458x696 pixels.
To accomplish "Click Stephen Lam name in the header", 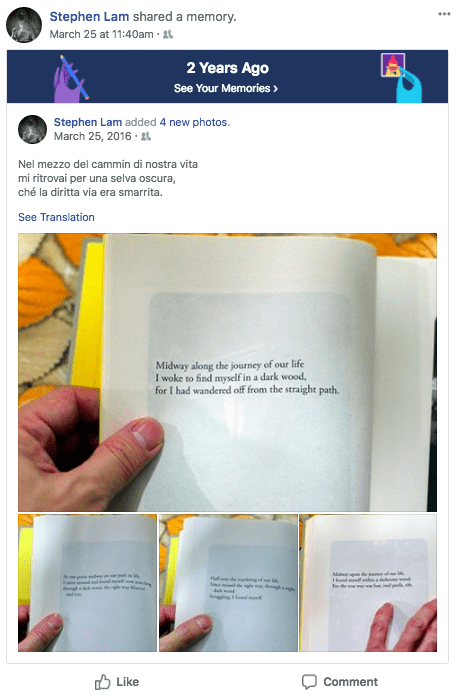I will pyautogui.click(x=89, y=16).
